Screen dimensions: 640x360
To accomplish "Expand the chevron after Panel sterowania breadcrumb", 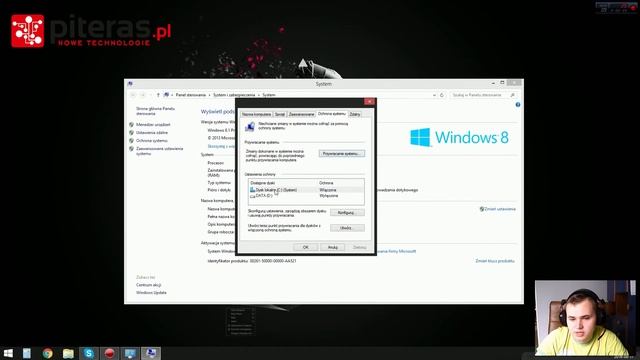I will pyautogui.click(x=209, y=95).
